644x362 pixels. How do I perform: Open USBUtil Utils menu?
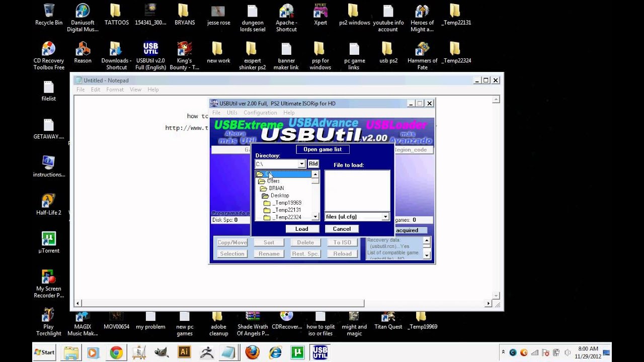click(x=232, y=113)
